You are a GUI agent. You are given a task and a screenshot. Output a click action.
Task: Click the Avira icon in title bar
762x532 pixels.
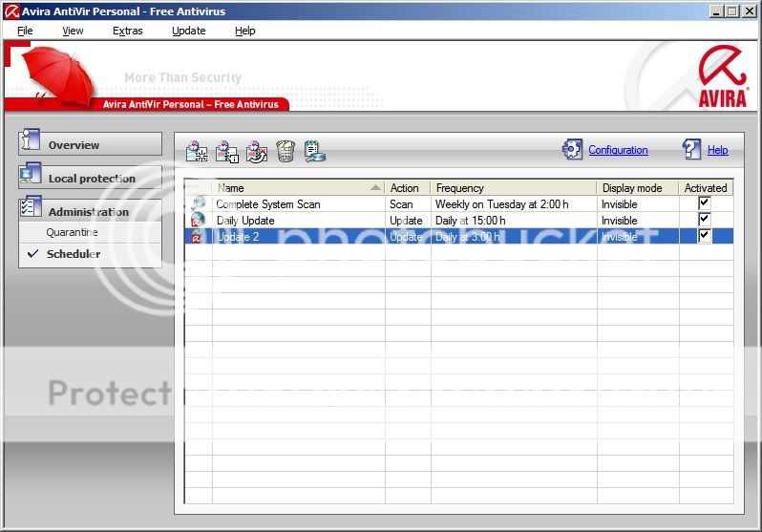pos(11,11)
